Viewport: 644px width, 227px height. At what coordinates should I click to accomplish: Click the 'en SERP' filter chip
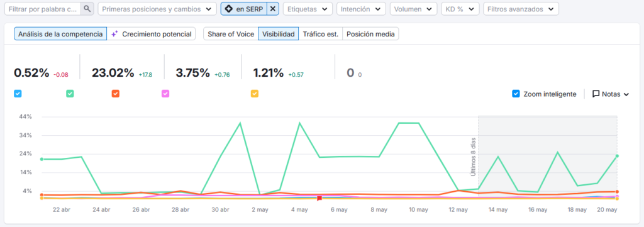(244, 9)
